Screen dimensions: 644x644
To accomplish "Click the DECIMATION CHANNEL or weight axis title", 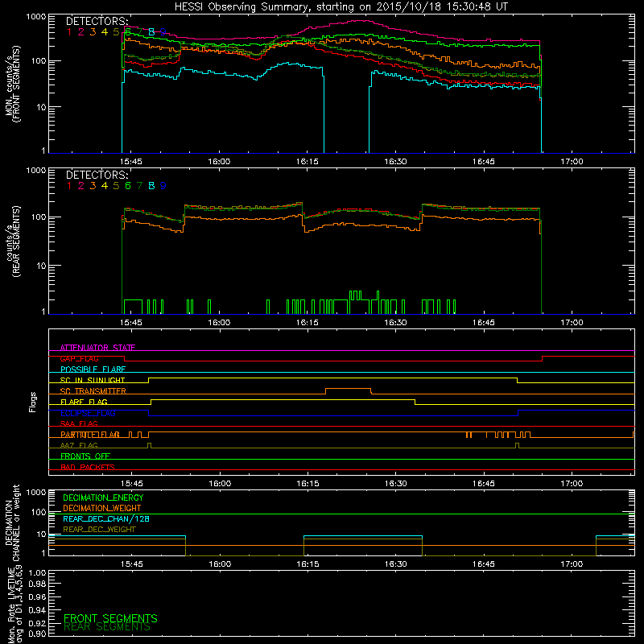I will pyautogui.click(x=13, y=522).
